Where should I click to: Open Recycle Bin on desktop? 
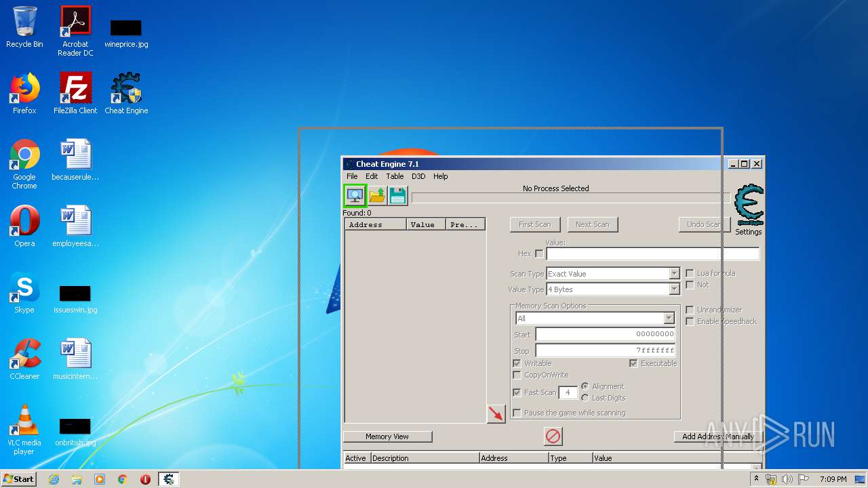[x=24, y=28]
